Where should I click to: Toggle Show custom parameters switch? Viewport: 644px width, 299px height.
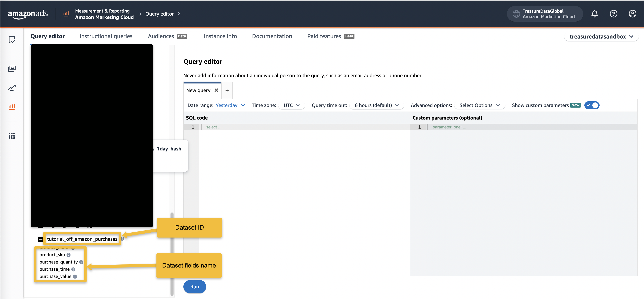(592, 105)
